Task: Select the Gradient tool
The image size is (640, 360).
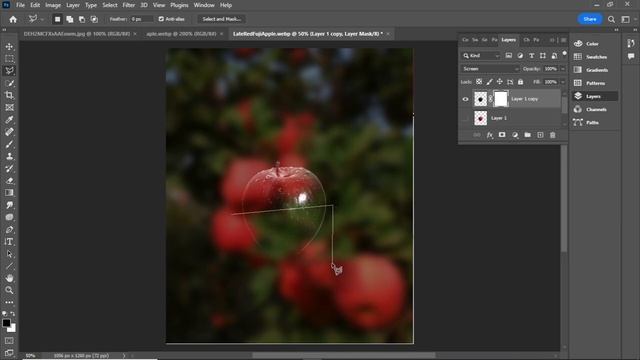Action: pos(9,193)
